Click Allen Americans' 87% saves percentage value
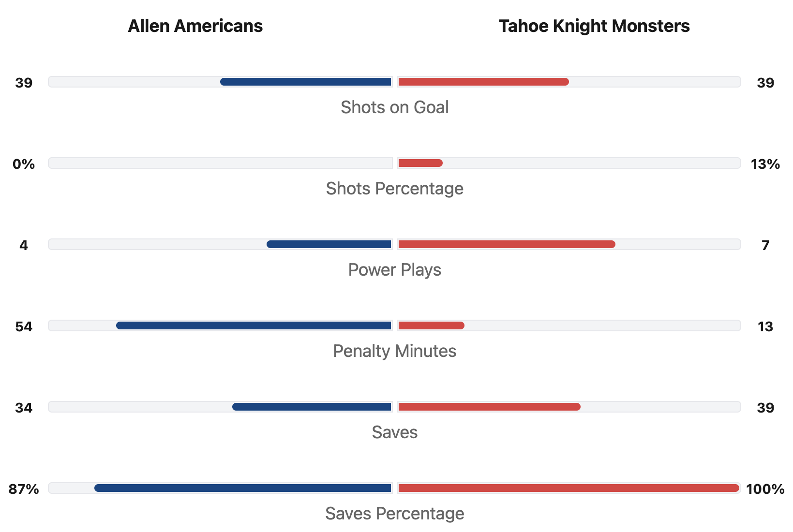Image resolution: width=793 pixels, height=532 pixels. coord(24,489)
